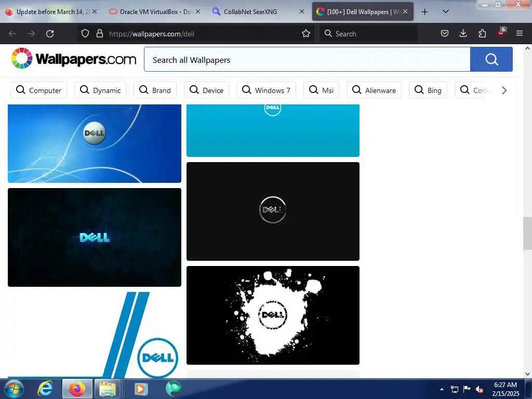This screenshot has height=399, width=532.
Task: Show more categories with right chevron
Action: click(x=504, y=90)
